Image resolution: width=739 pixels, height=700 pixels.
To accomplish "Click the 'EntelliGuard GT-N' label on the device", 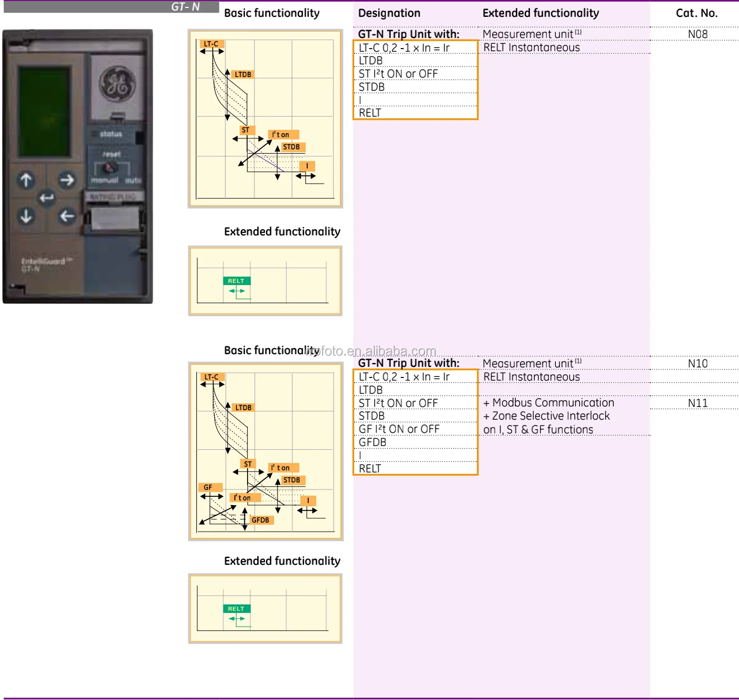I will click(46, 264).
